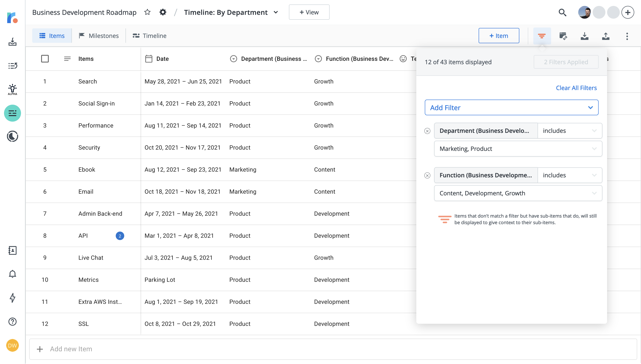The height and width of the screenshot is (364, 641).
Task: Open the ideas lightbulb ALPHA sidebar icon
Action: (x=12, y=89)
